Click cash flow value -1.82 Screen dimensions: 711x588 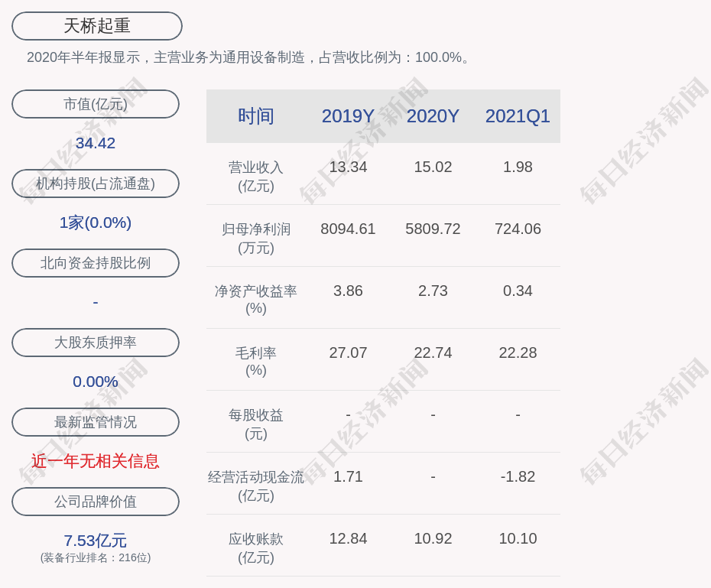pos(518,476)
